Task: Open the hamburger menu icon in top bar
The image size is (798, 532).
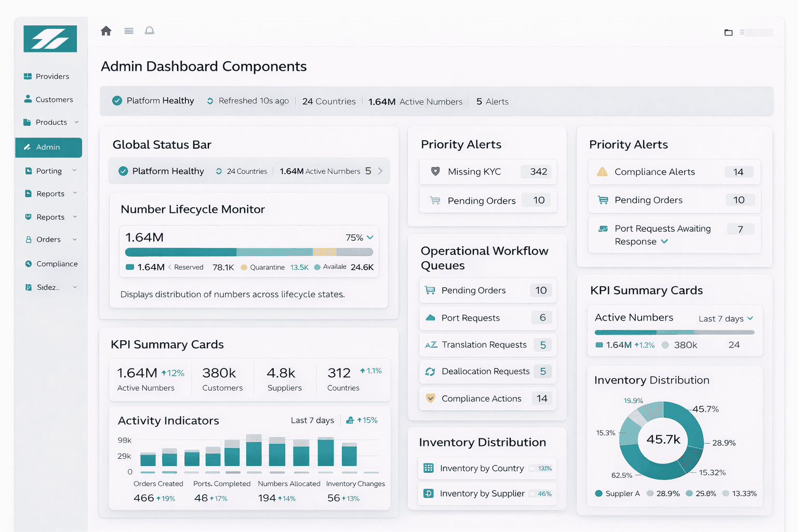Action: (x=129, y=31)
